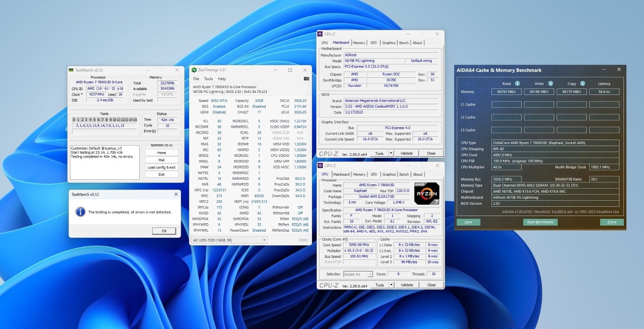Click Validate in the upper CPU-Z window
Image resolution: width=644 pixels, height=329 pixels.
pos(407,153)
